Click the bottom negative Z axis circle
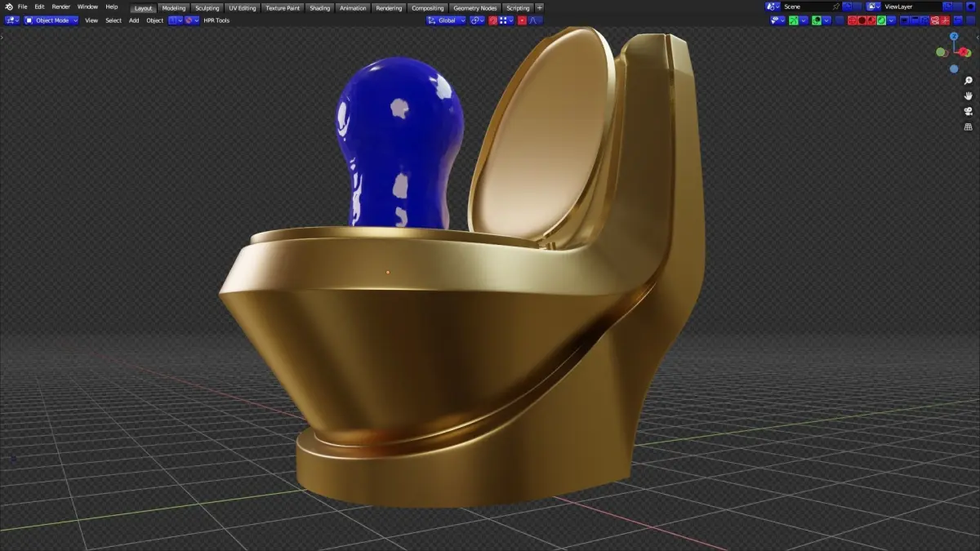The height and width of the screenshot is (551, 980). [x=954, y=69]
